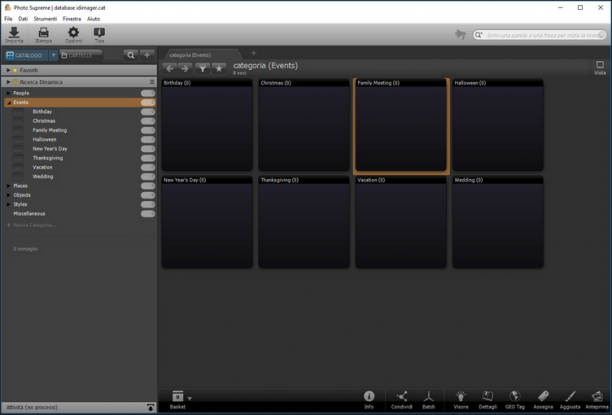Click the Attività panel collapse icon

click(150, 407)
